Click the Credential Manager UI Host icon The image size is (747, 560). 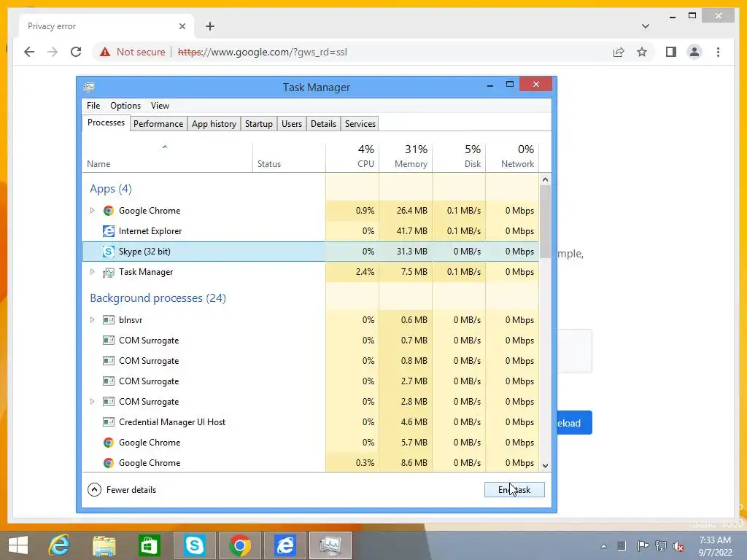(x=109, y=422)
